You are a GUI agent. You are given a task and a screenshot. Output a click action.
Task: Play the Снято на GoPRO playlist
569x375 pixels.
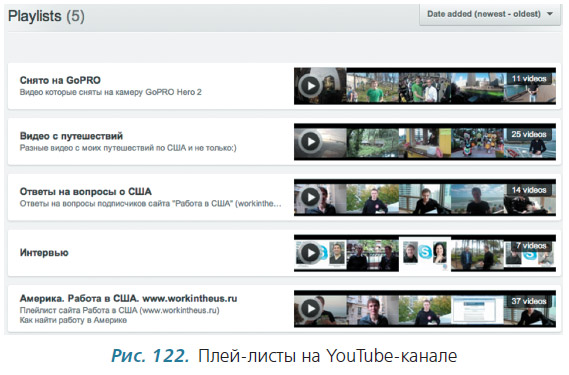(x=311, y=86)
